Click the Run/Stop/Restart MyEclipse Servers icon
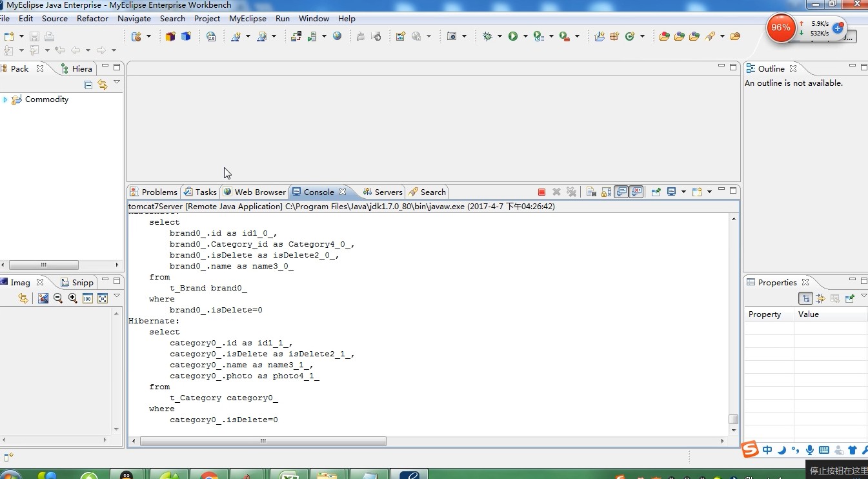This screenshot has width=868, height=479. pyautogui.click(x=313, y=36)
